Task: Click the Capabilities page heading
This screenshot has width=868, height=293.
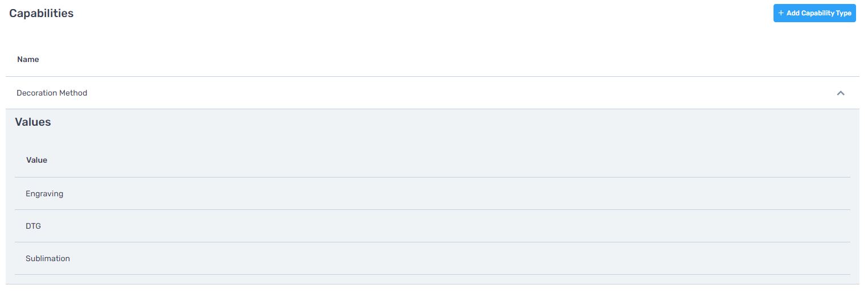Action: pos(41,13)
